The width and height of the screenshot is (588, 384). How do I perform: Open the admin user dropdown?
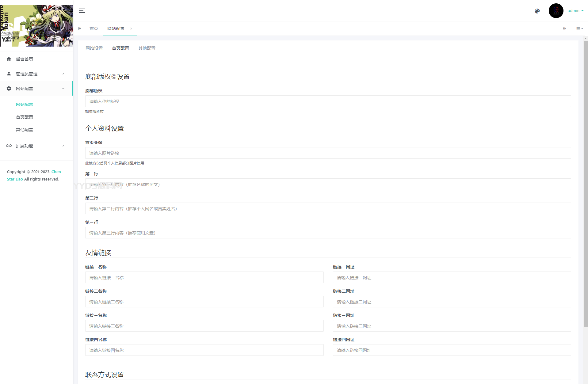click(575, 11)
